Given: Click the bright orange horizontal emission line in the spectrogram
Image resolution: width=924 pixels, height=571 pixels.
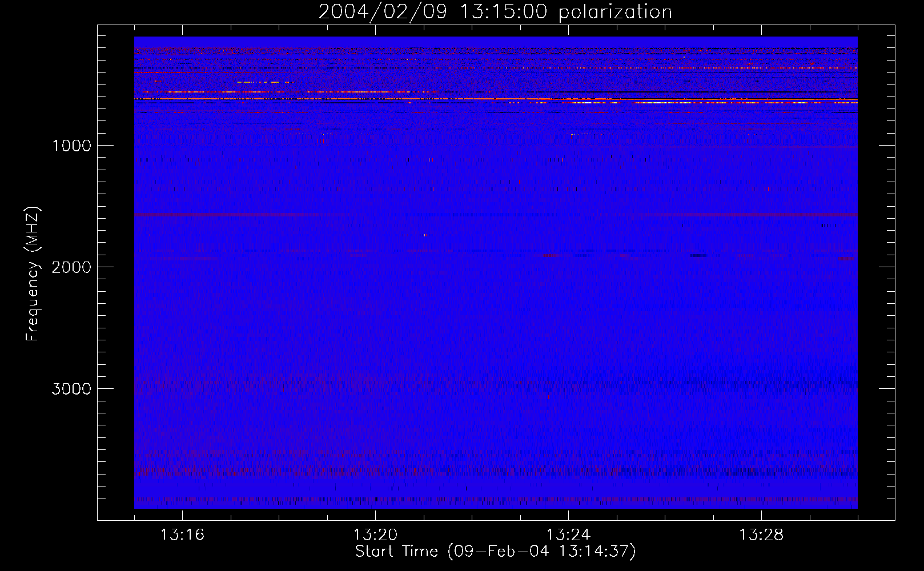Looking at the screenshot, I should coord(496,99).
